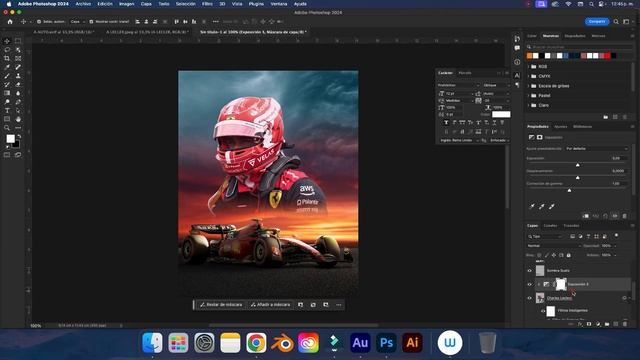Open the Capa dropdown in options bar
This screenshot has width=640, height=360.
[x=77, y=22]
